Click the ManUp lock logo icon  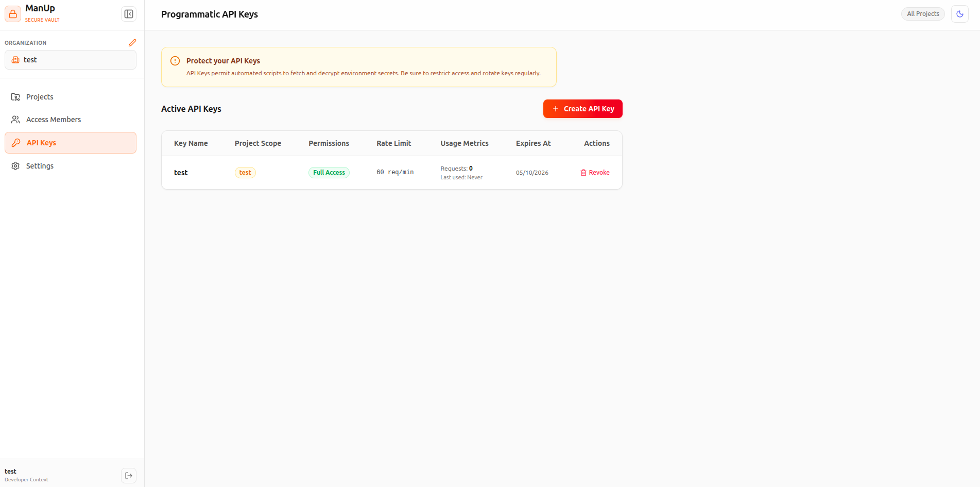click(13, 14)
